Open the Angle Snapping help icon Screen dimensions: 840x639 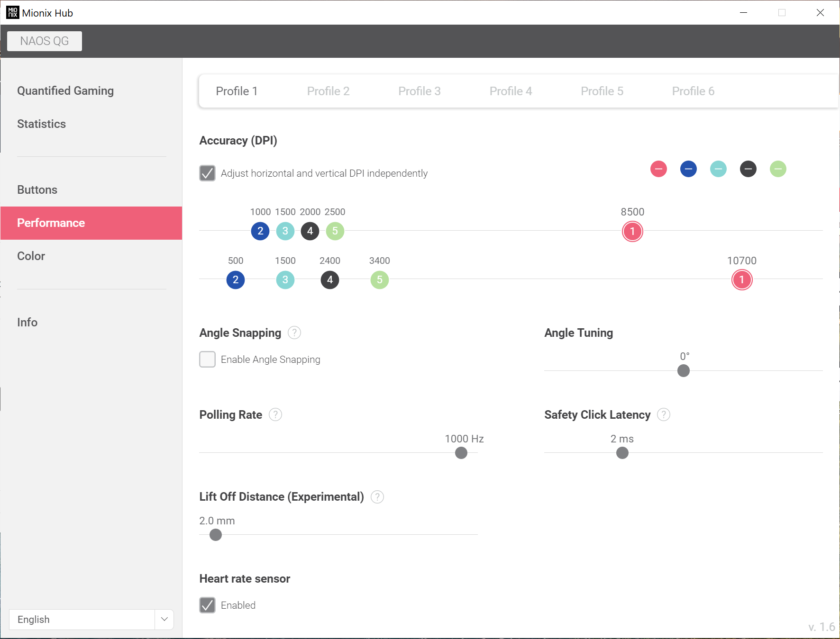[x=294, y=333]
